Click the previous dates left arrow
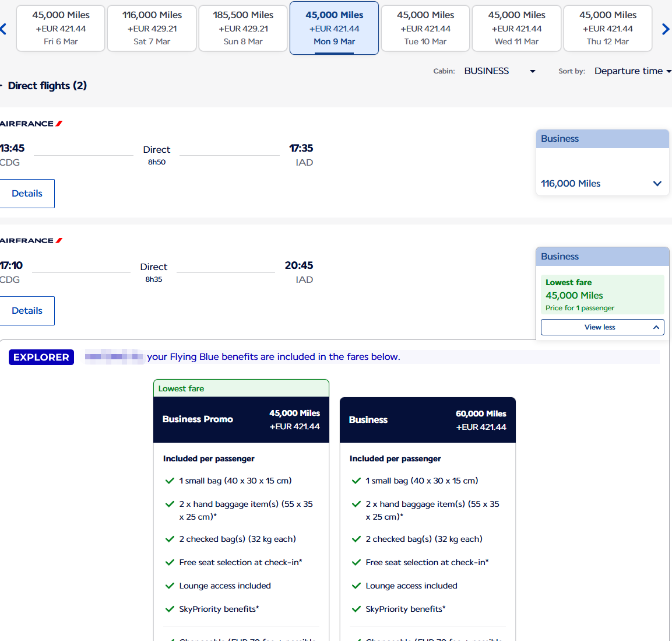The height and width of the screenshot is (641, 672). point(3,29)
